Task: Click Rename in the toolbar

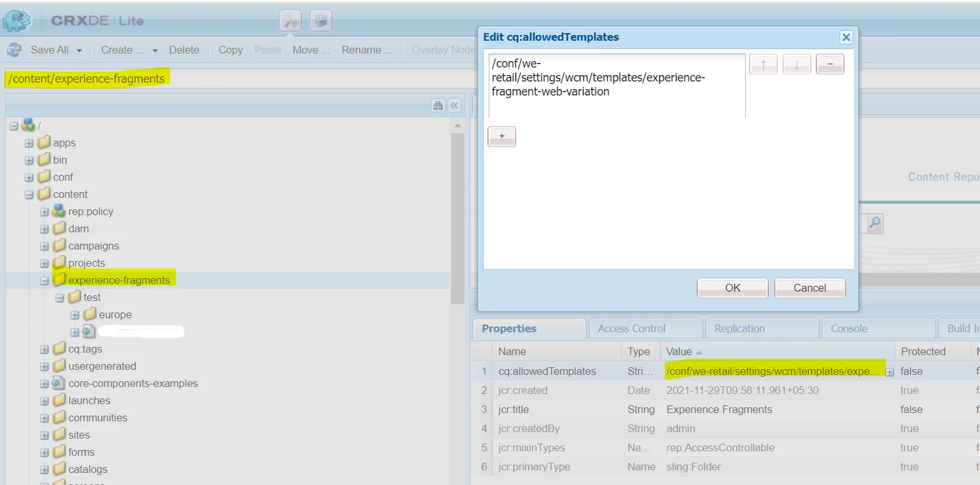Action: [367, 50]
